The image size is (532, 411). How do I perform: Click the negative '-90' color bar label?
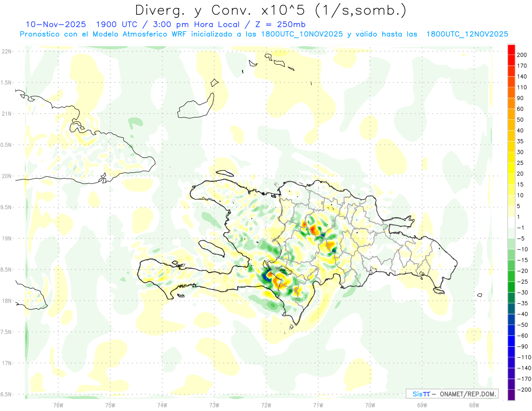coord(522,347)
